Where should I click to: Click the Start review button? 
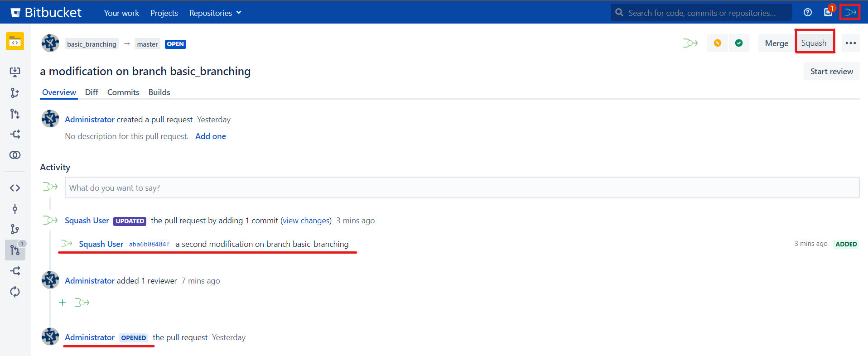tap(832, 72)
